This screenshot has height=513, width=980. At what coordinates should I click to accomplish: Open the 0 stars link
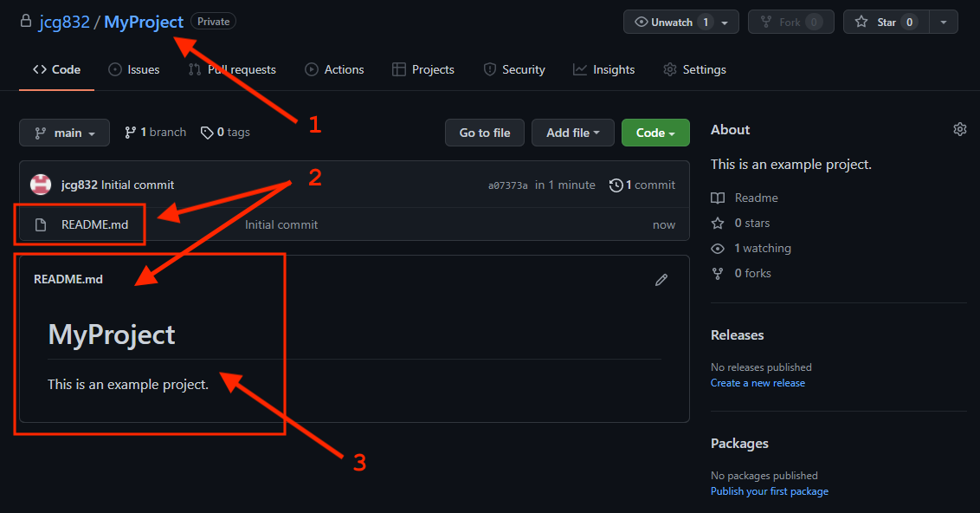coord(751,223)
